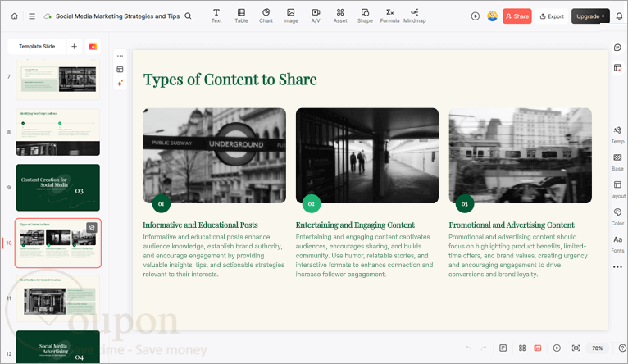Click the Share button
Image resolution: width=628 pixels, height=364 pixels.
[517, 16]
